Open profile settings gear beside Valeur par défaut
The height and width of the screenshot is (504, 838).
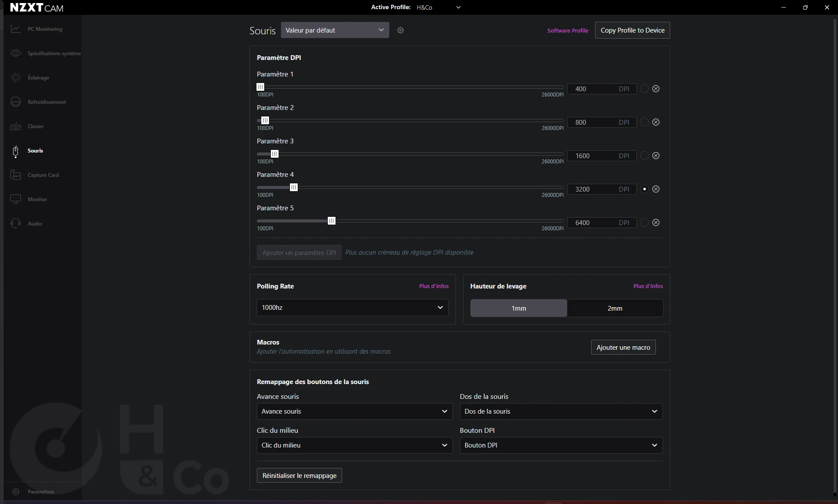(401, 30)
